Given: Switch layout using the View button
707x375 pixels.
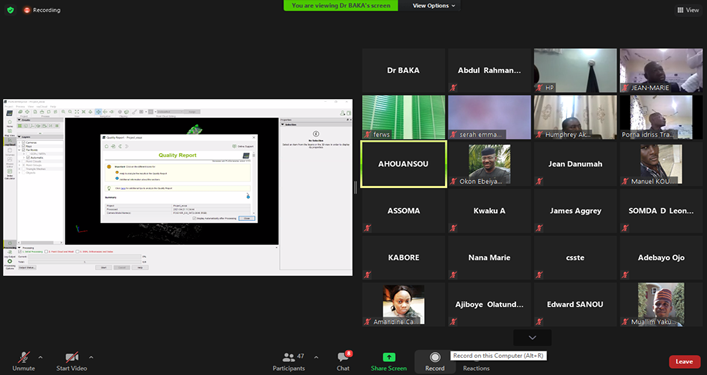Looking at the screenshot, I should [688, 10].
